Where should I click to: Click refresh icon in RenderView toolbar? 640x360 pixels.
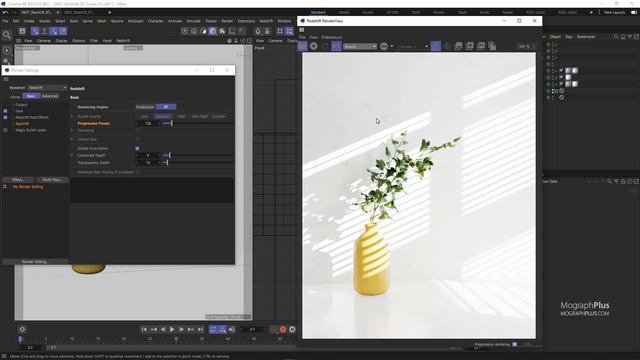(x=325, y=46)
